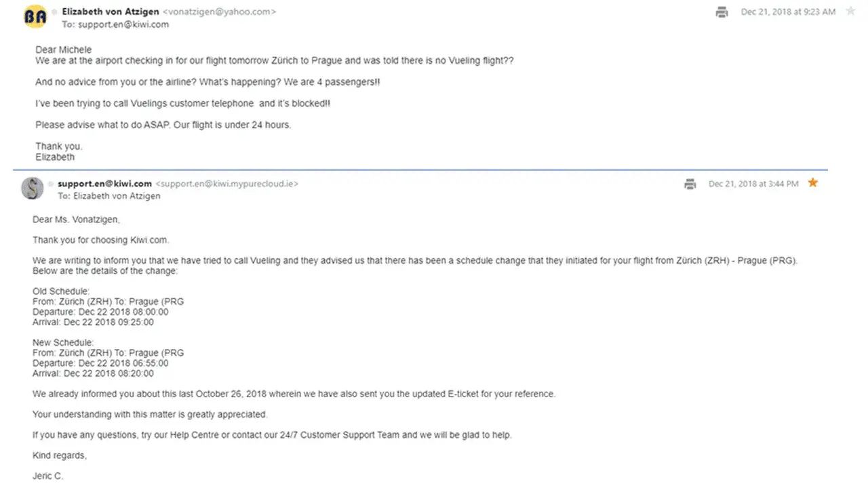Unstar the 3:44 PM support reply
This screenshot has width=868, height=488.
tap(812, 183)
